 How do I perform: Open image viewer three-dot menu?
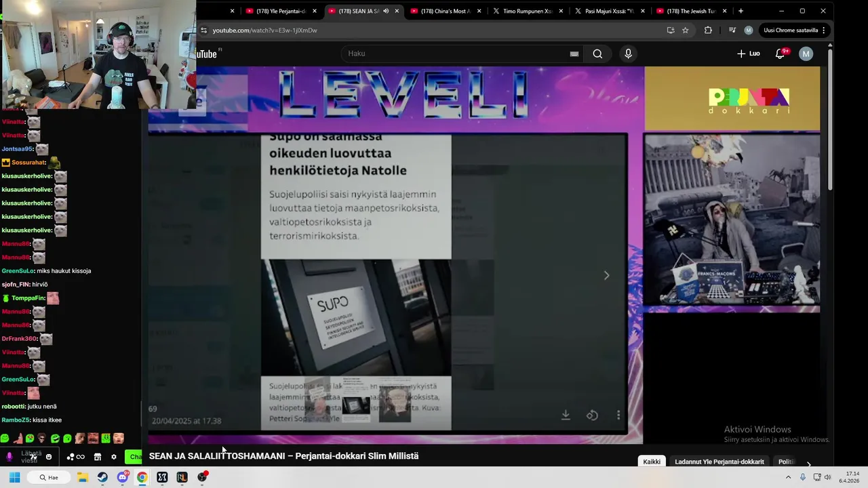(x=618, y=415)
